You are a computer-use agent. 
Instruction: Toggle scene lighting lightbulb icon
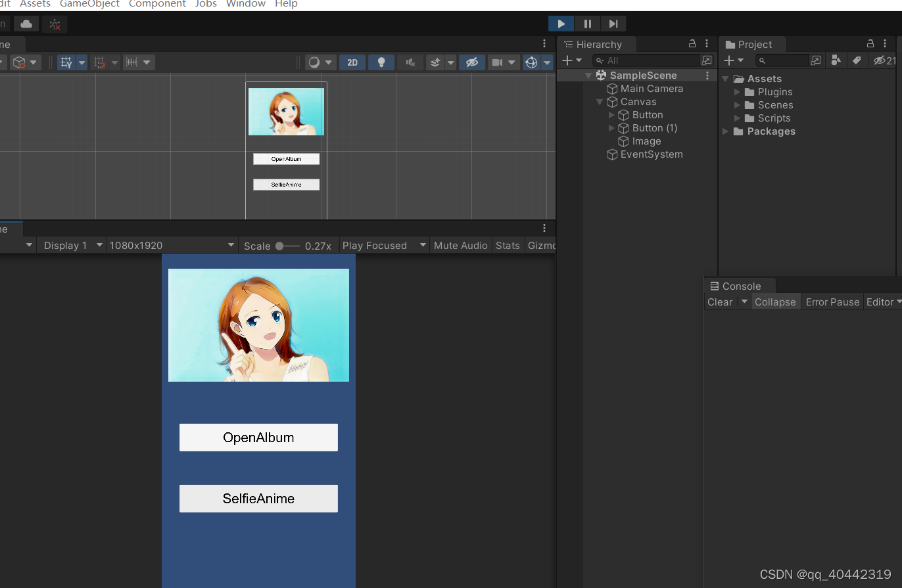point(381,62)
